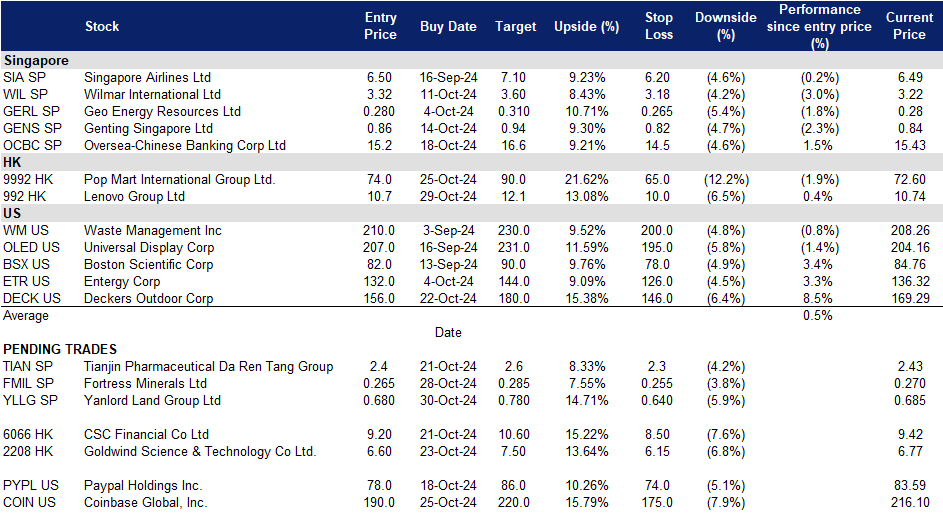Click the 8.5% performance value
Image resolution: width=943 pixels, height=528 pixels.
tap(818, 299)
